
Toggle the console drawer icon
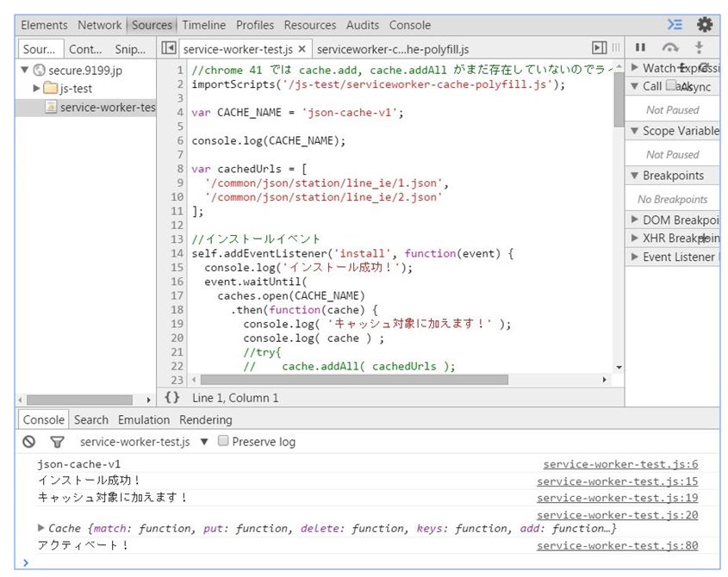pyautogui.click(x=675, y=25)
